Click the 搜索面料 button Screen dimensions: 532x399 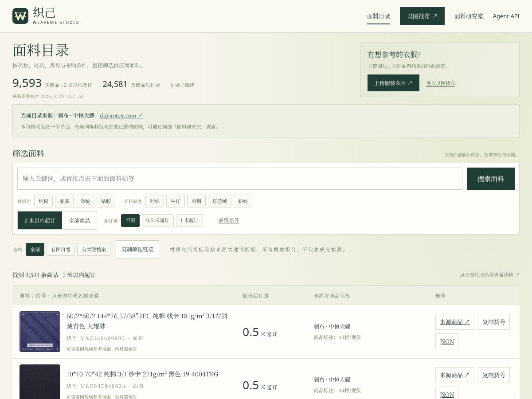coord(491,179)
